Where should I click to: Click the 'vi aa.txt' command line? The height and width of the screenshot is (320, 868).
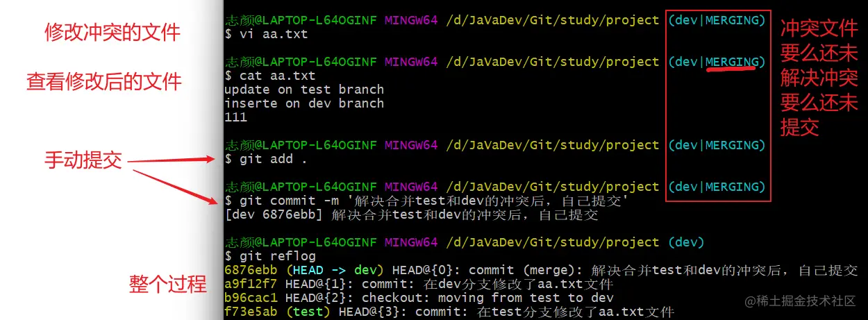[x=266, y=34]
